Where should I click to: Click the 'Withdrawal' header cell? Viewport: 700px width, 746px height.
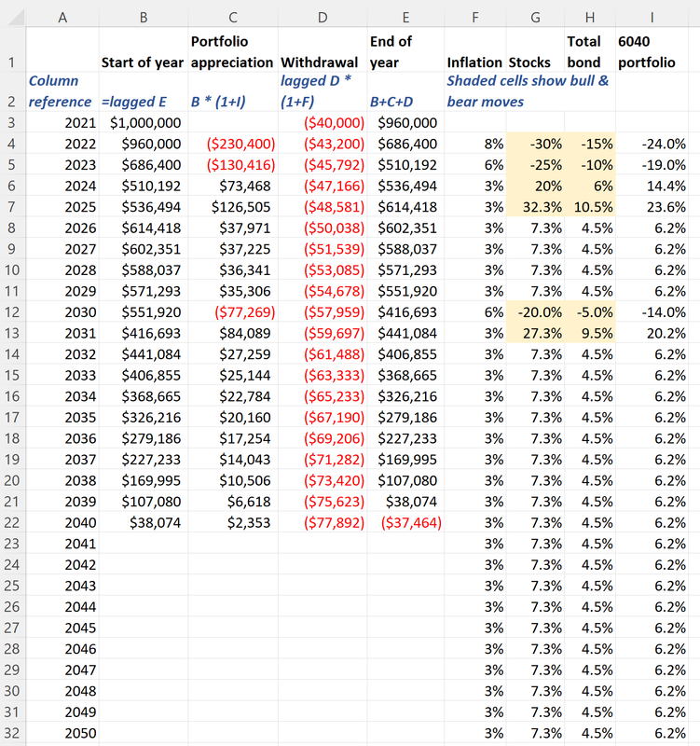coord(323,49)
